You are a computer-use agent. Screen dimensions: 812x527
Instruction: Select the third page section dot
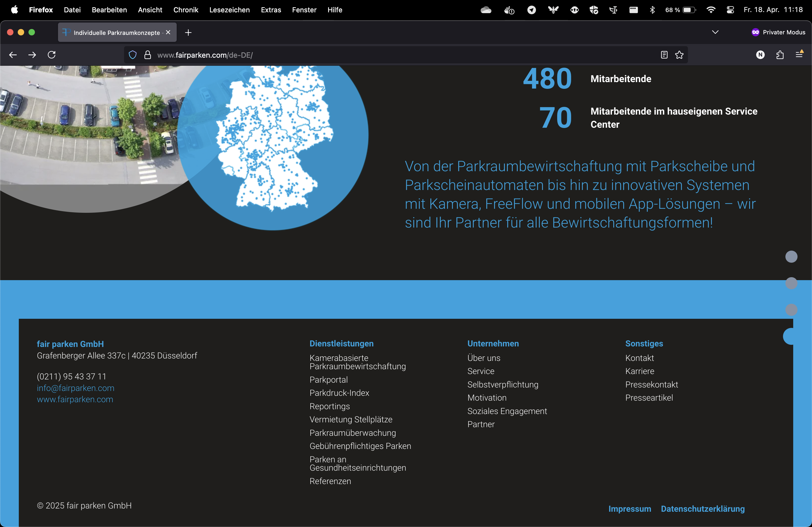791,310
